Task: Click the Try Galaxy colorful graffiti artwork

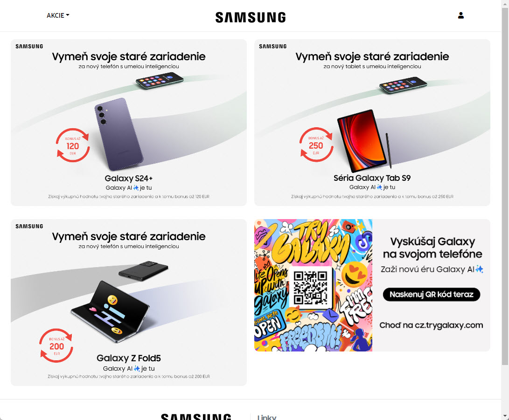Action: click(x=313, y=285)
